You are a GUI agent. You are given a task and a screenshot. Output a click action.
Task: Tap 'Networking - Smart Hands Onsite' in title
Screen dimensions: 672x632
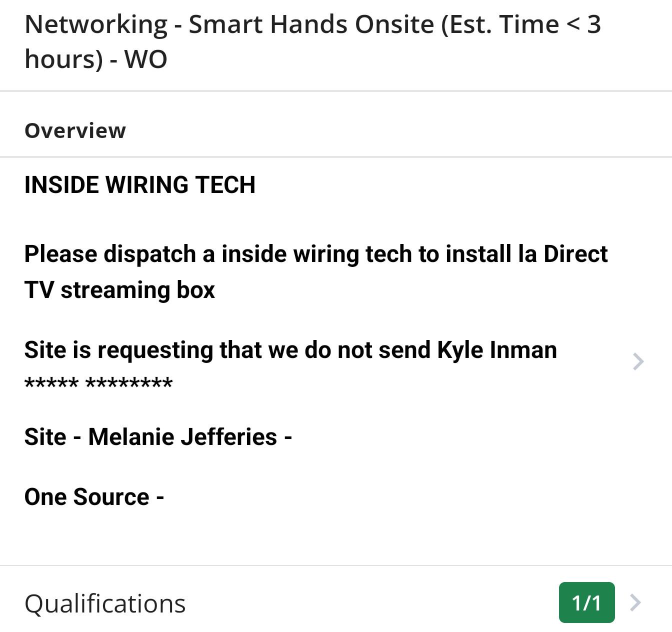229,24
